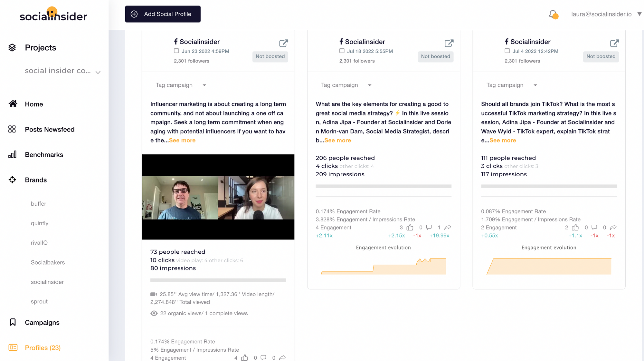Image resolution: width=644 pixels, height=361 pixels.
Task: Select the socialinsider brand
Action: pyautogui.click(x=47, y=282)
